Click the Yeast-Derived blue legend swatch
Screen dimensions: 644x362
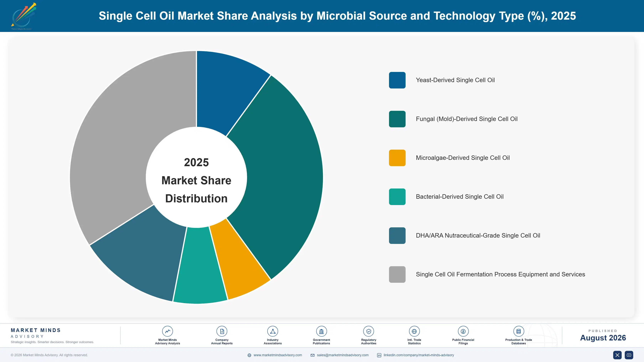397,80
